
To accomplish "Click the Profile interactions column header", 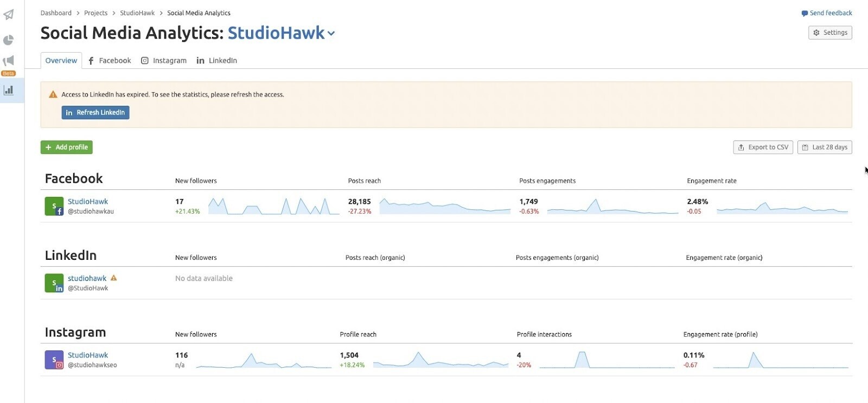I will 544,335.
